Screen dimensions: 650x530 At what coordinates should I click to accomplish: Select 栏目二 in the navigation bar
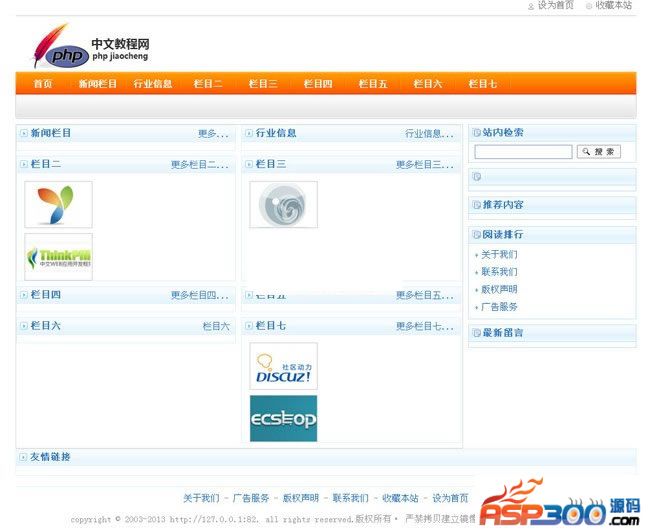click(x=208, y=84)
